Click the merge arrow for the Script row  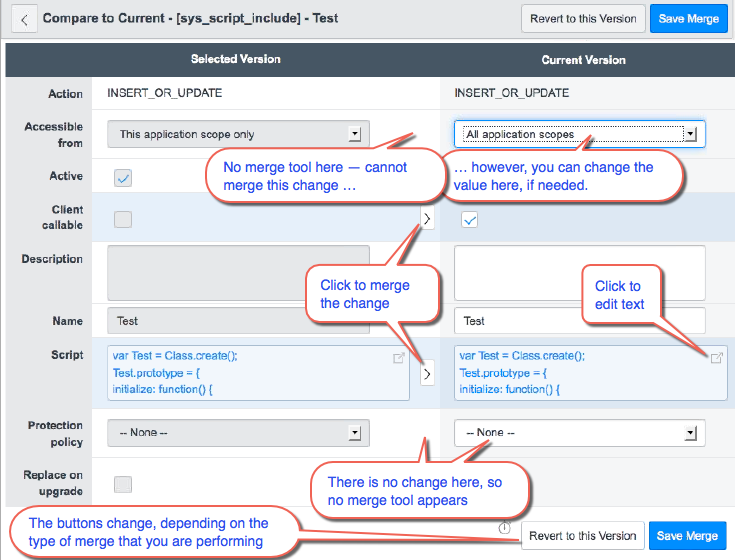point(427,373)
